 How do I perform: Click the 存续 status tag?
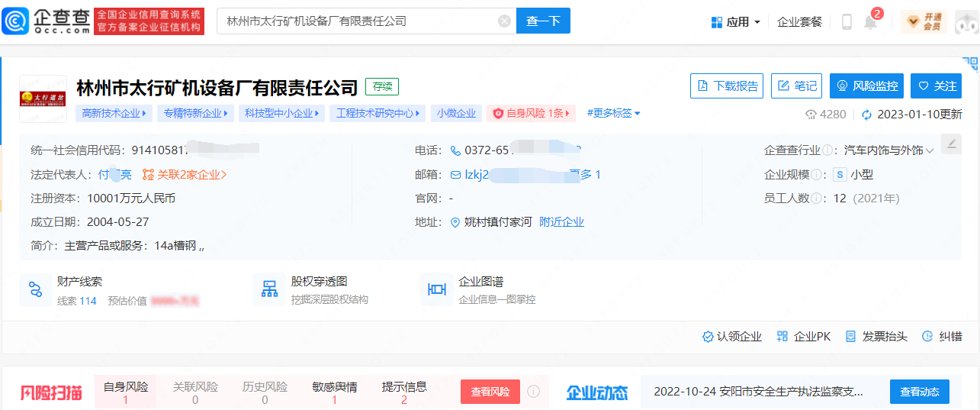382,87
